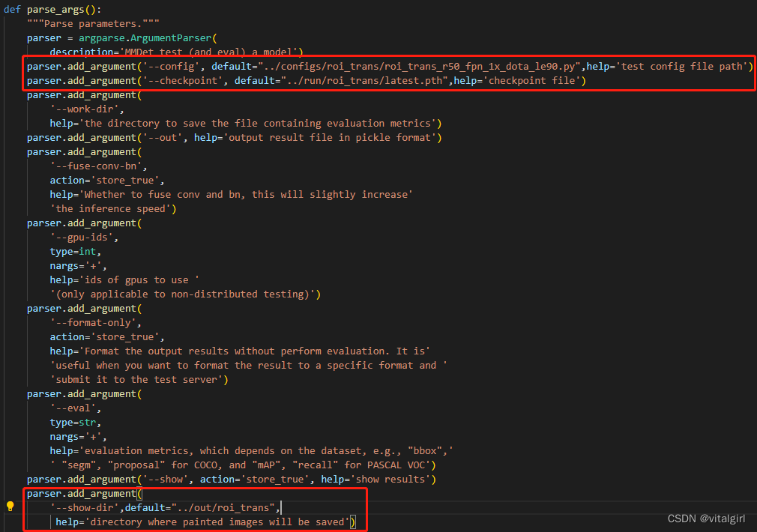Click the yellow lightbulb quick-fix icon
Image resolution: width=757 pixels, height=532 pixels.
point(10,506)
